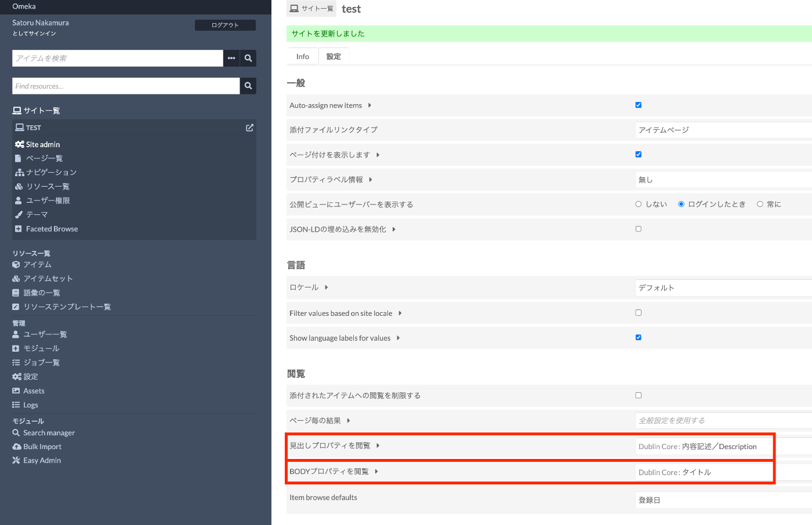Toggle Show language labels for values checkbox
Screen dimensions: 812x525
pyautogui.click(x=639, y=337)
